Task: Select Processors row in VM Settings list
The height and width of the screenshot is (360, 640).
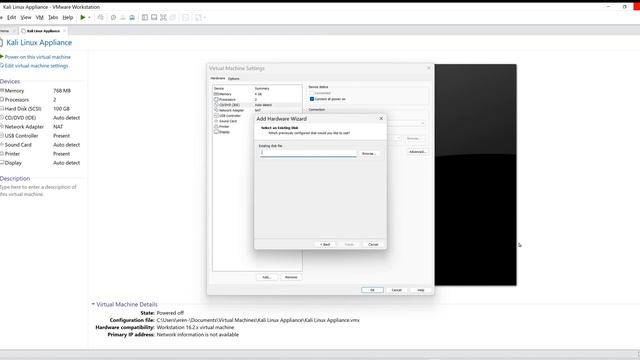Action: coord(257,99)
